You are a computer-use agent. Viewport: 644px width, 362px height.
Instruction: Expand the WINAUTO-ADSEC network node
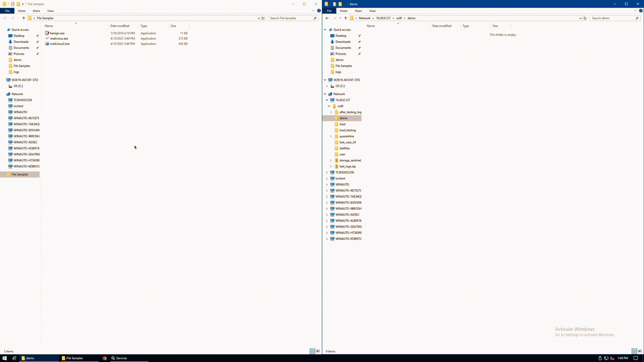coord(327,215)
